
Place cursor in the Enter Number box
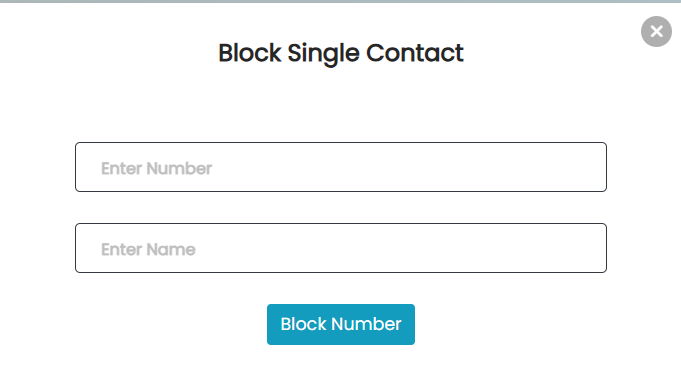tap(340, 167)
